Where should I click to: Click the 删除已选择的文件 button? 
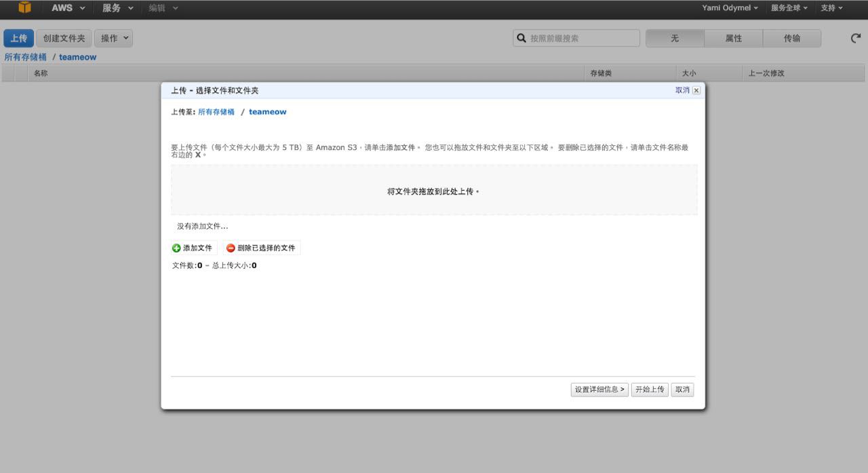[x=261, y=248]
